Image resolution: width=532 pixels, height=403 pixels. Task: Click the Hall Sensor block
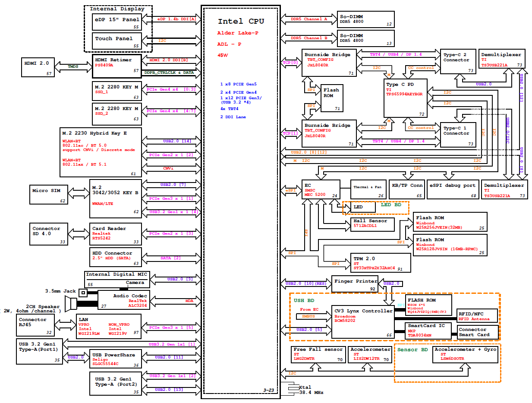coord(370,223)
